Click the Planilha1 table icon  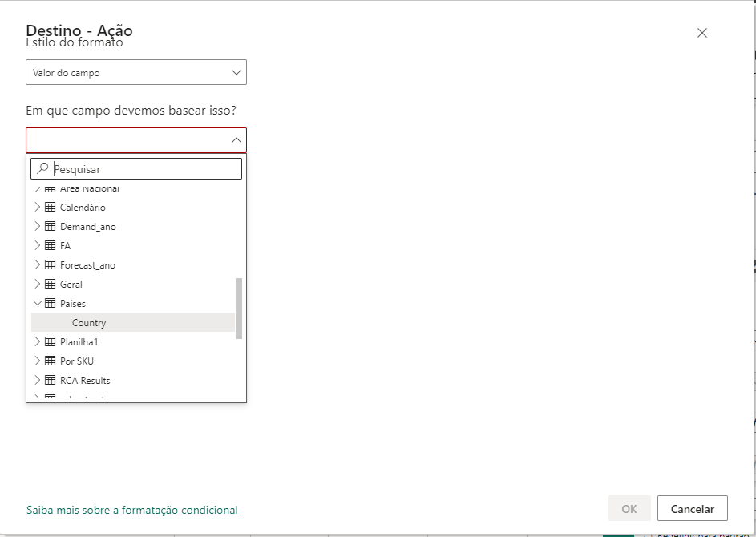click(51, 341)
